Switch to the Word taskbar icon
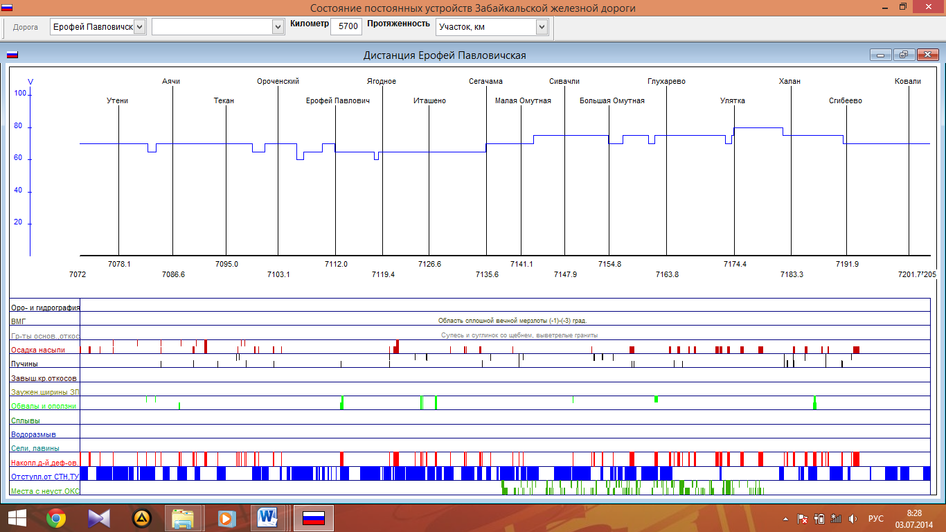This screenshot has height=532, width=946. coord(268,518)
